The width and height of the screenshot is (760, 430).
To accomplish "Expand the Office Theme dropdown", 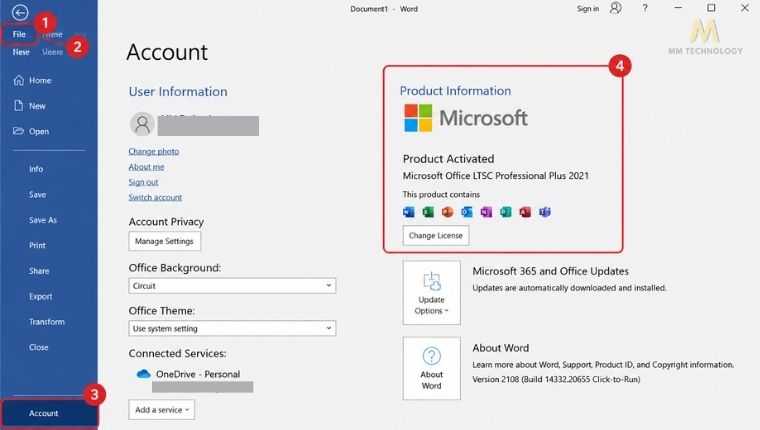I will coord(232,329).
